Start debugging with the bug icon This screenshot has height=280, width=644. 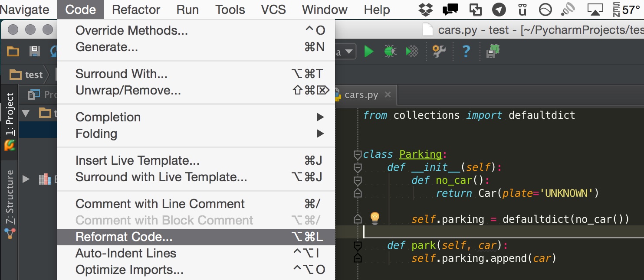click(390, 52)
